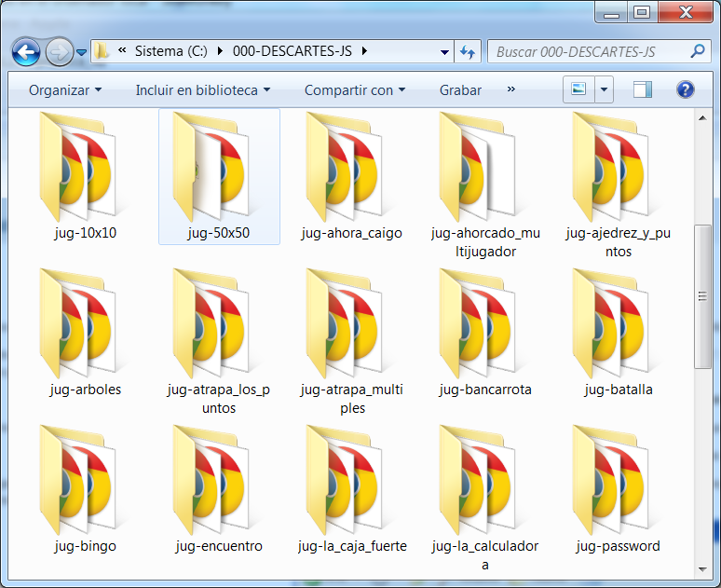This screenshot has height=588, width=721.
Task: Click the vertical scrollbar down arrow
Action: (x=704, y=567)
